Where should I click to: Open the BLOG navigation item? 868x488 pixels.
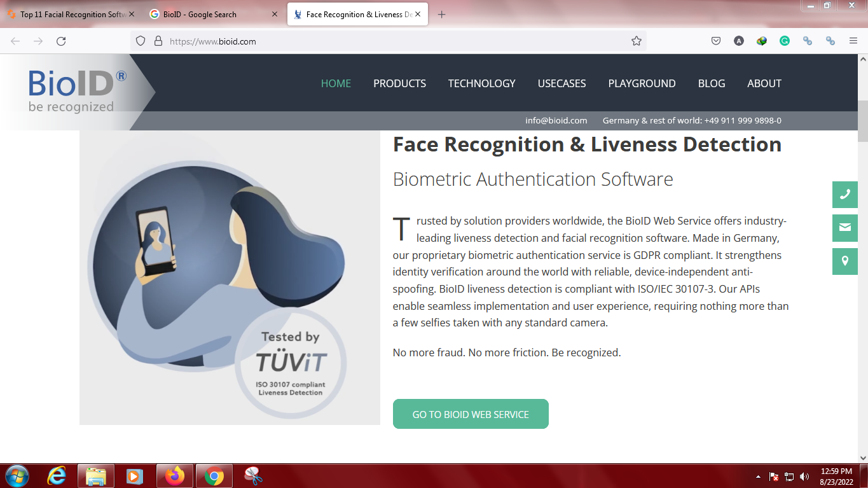712,83
